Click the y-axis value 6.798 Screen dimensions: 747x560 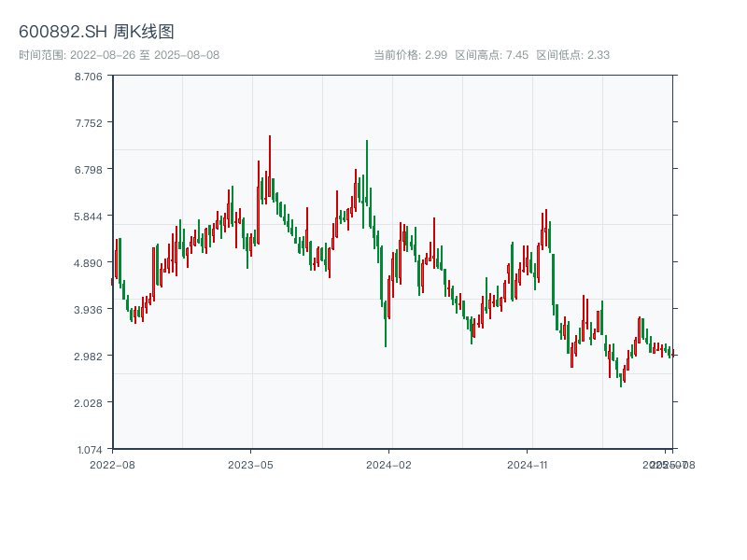click(88, 170)
